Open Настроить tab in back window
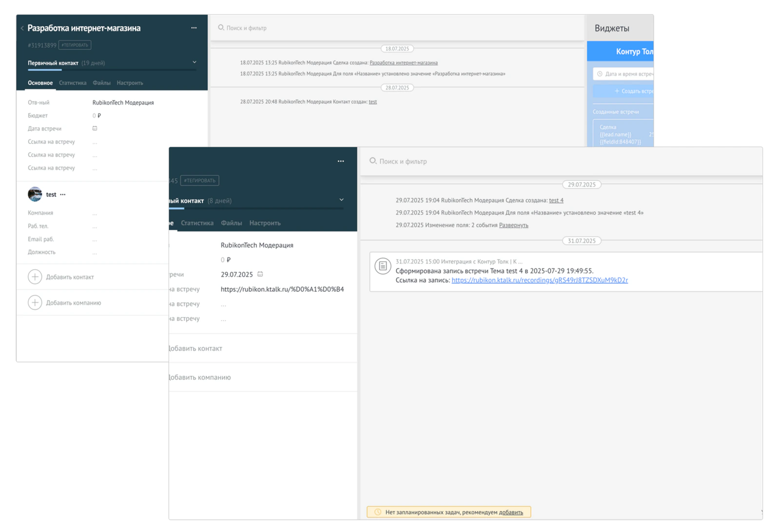The width and height of the screenshot is (780, 532). (x=130, y=83)
